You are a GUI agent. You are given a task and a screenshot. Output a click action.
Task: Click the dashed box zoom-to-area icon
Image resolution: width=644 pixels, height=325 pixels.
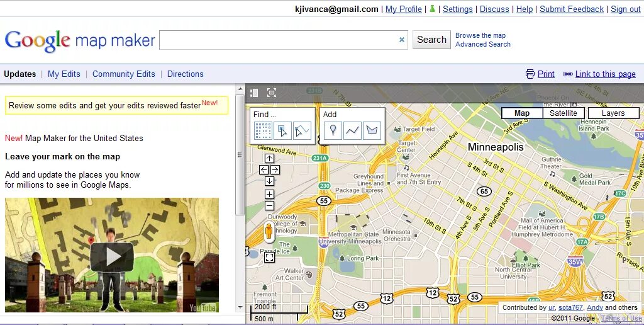point(269,258)
